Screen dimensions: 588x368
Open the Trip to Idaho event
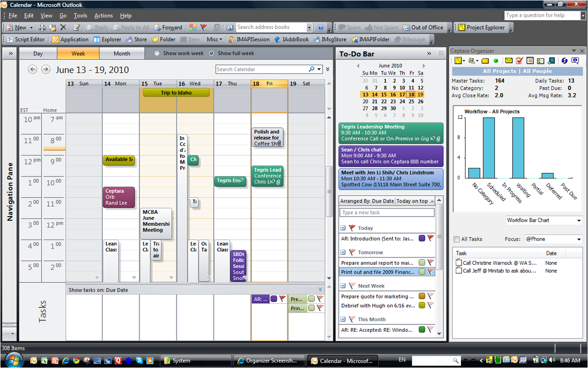coord(176,93)
